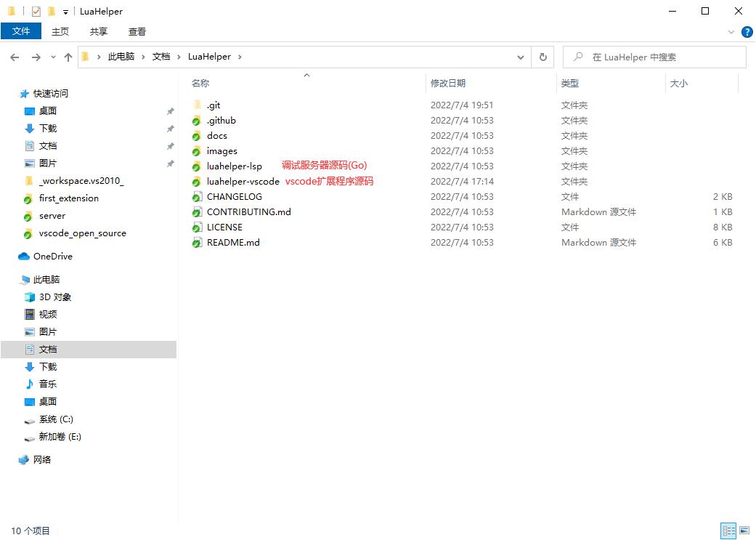Select the CONTRIBUTING.md file icon
The image size is (756, 540).
(x=197, y=212)
